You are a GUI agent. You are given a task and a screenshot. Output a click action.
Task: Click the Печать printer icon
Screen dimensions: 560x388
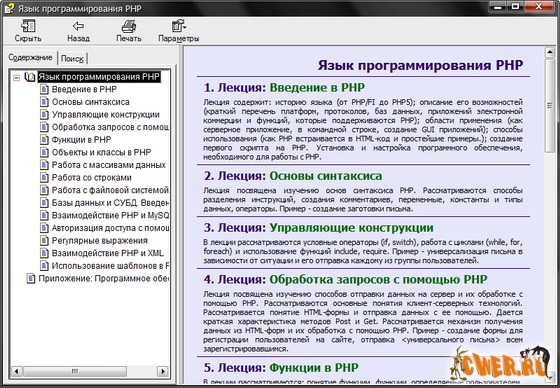[129, 26]
